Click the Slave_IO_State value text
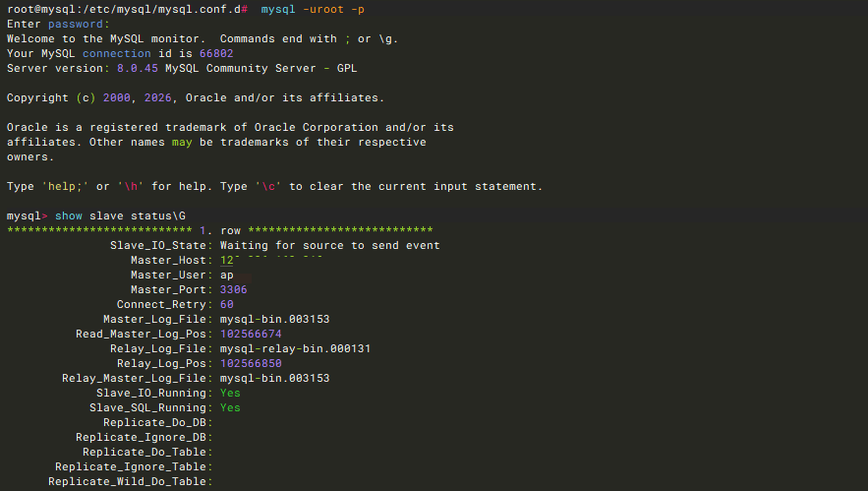Image resolution: width=868 pixels, height=491 pixels. tap(329, 245)
